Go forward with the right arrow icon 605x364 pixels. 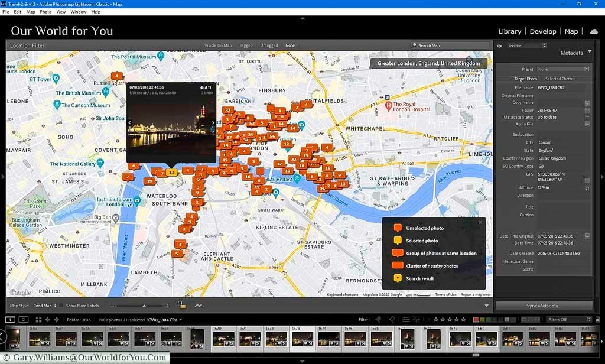click(57, 320)
